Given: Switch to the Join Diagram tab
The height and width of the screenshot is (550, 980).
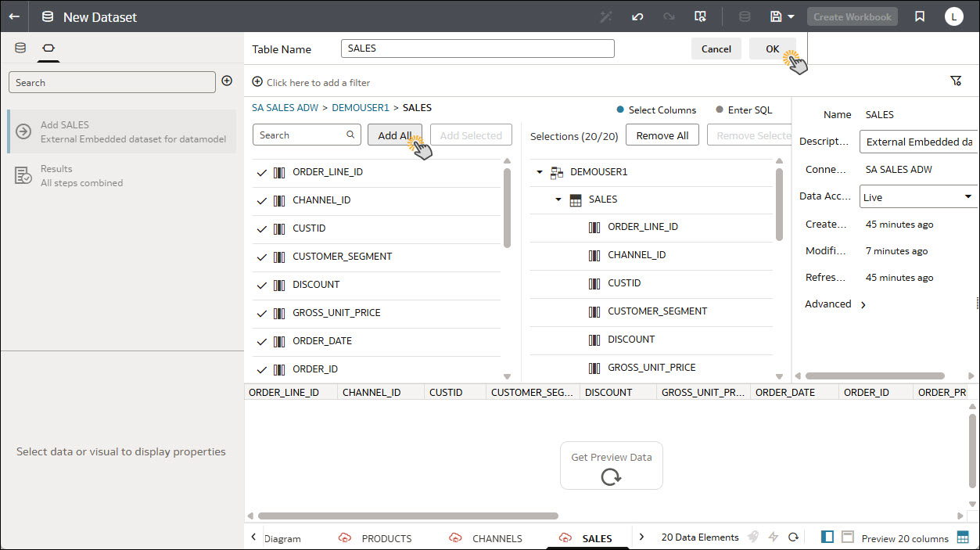Looking at the screenshot, I should [x=282, y=538].
